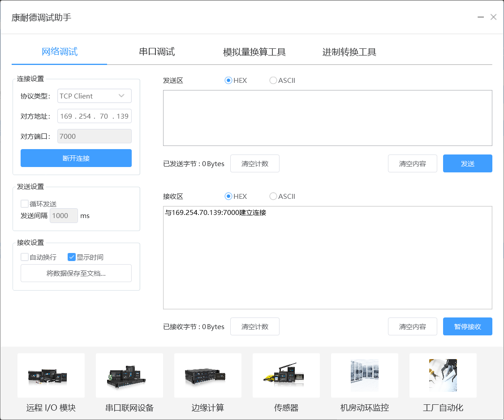Open the 串口联网设备 product image
Image resolution: width=504 pixels, height=420 pixels.
pyautogui.click(x=129, y=375)
